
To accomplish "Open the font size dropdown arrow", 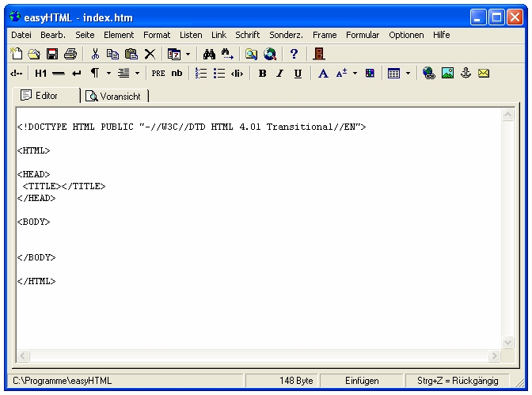I will [x=355, y=74].
